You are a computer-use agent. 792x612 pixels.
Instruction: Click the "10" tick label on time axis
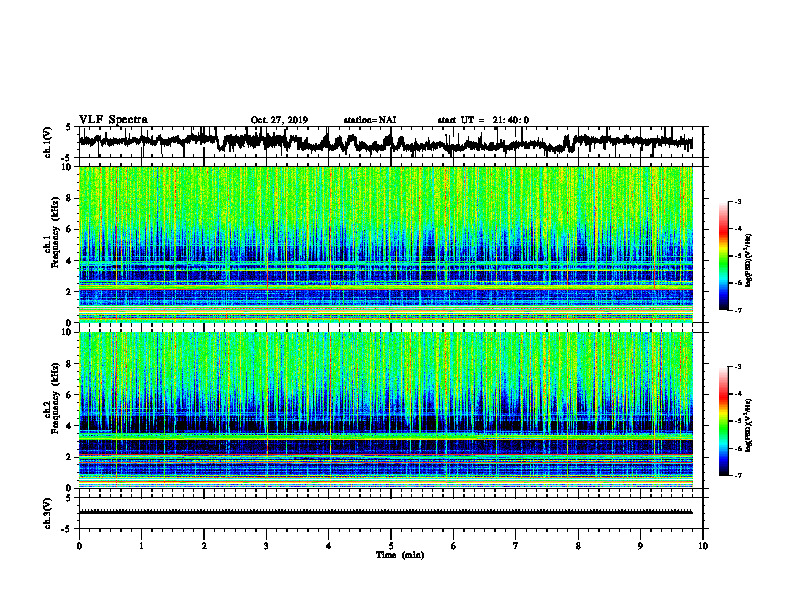(703, 546)
